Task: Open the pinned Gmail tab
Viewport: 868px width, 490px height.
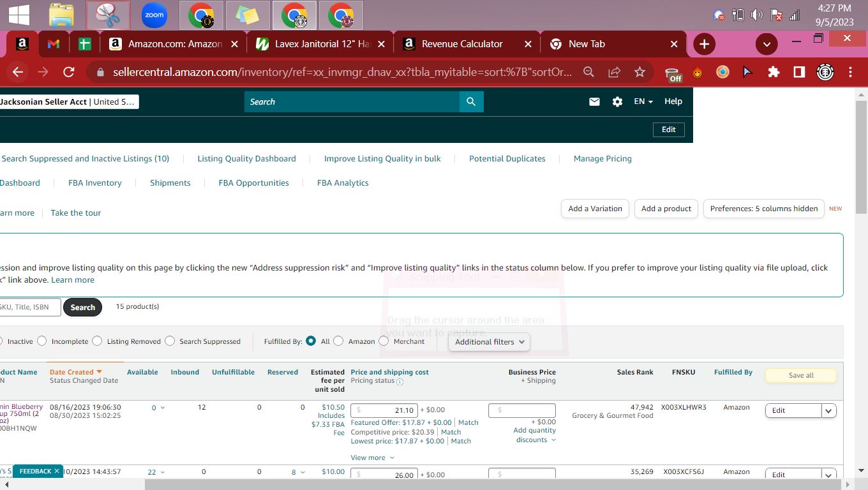Action: (53, 44)
